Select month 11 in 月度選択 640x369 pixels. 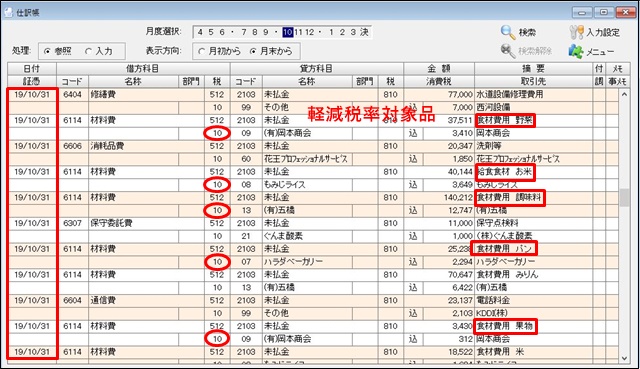pos(298,32)
